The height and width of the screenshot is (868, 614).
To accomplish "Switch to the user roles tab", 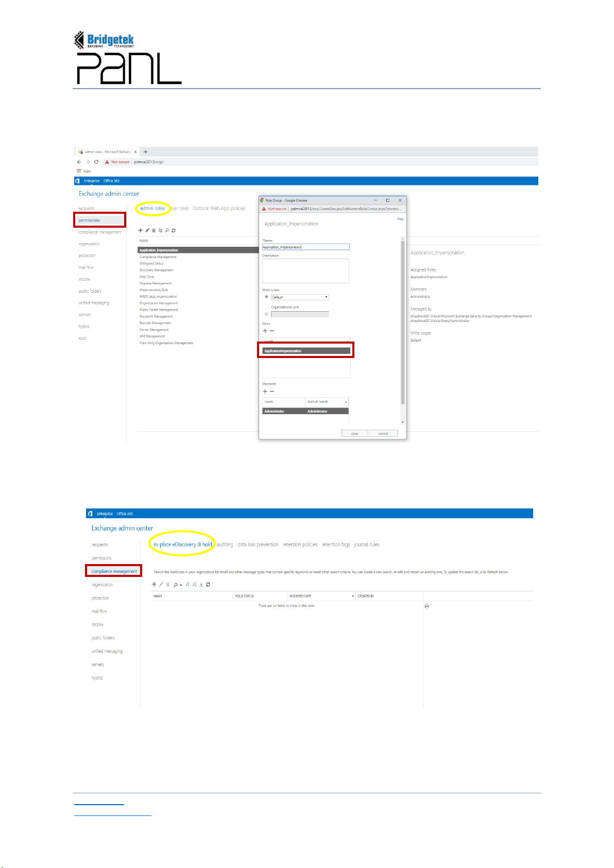I will [x=178, y=209].
